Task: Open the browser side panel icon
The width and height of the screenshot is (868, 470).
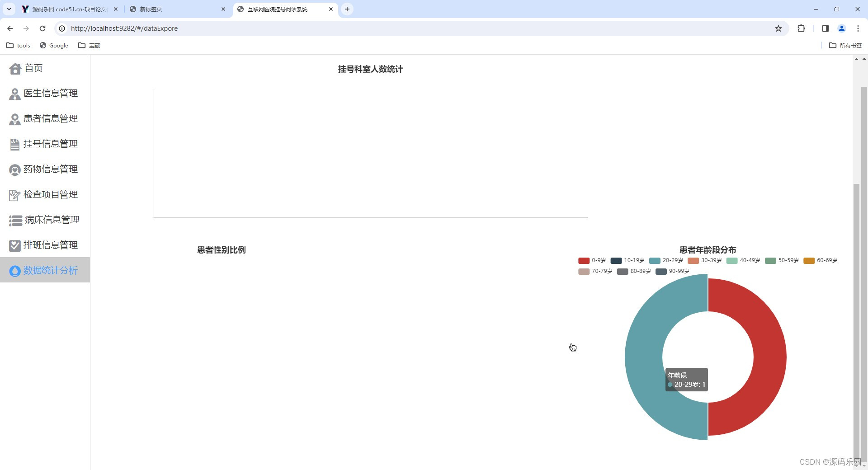Action: (826, 28)
